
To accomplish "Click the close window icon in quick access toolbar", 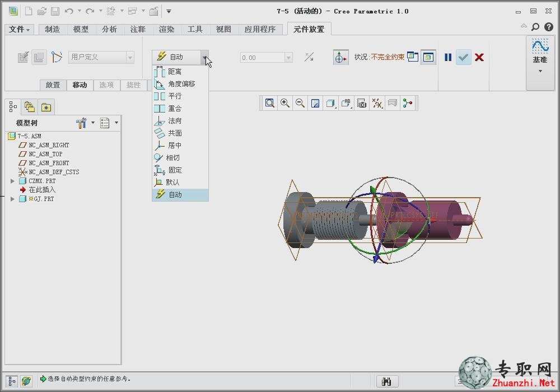I will coord(154,11).
